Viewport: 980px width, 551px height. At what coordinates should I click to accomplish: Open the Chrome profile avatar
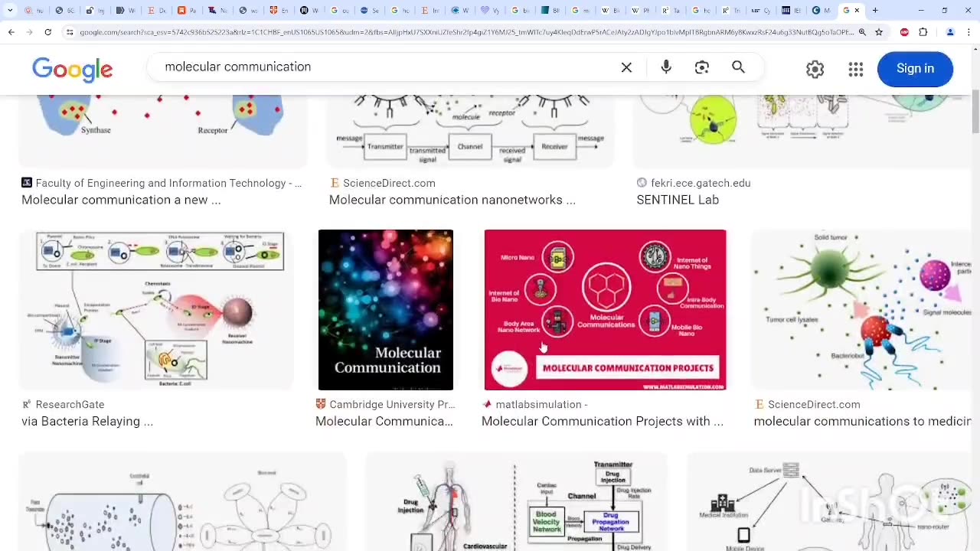tap(950, 32)
